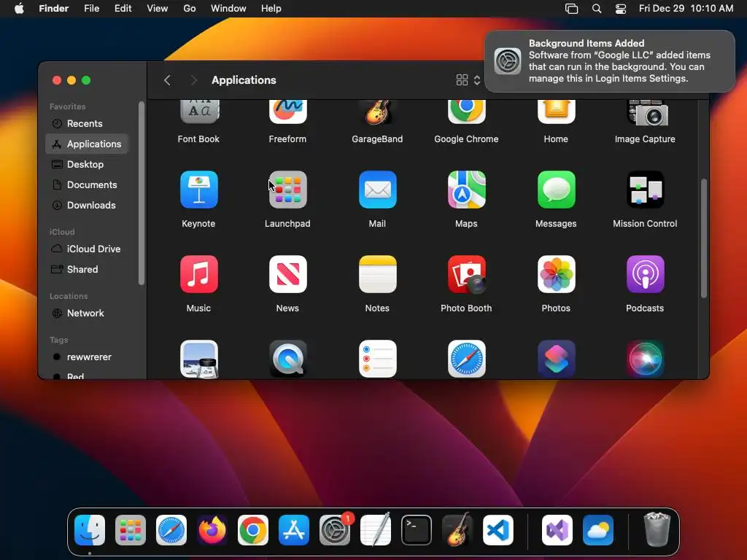This screenshot has width=747, height=560.
Task: Open the File menu
Action: pos(91,9)
